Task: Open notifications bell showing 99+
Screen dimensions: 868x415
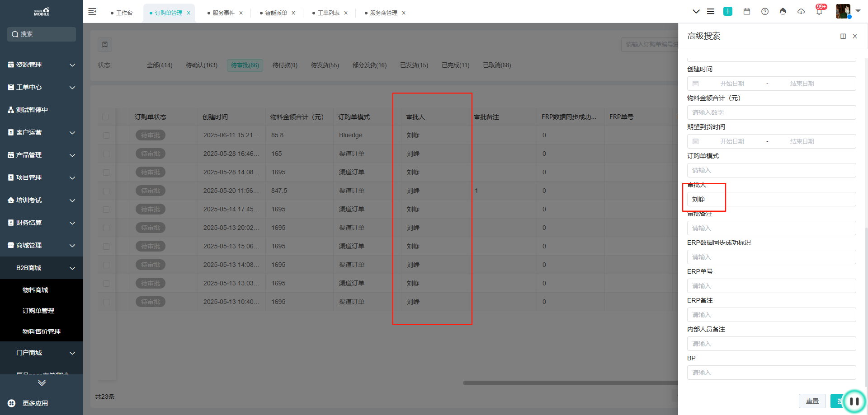Action: pos(819,12)
